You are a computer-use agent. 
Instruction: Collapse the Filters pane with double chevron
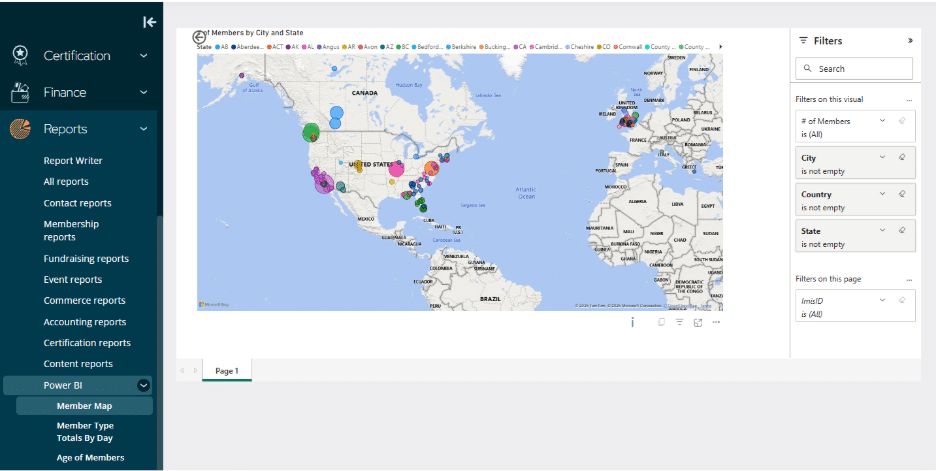point(910,41)
